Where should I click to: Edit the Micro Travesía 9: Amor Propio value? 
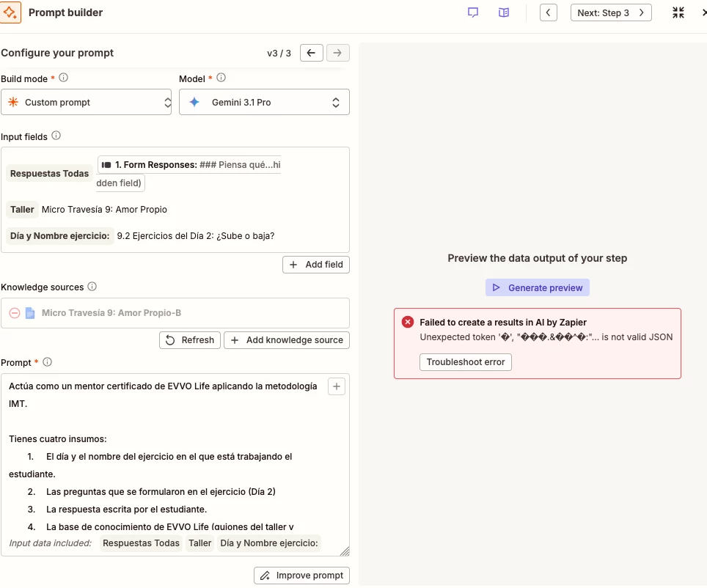[104, 209]
